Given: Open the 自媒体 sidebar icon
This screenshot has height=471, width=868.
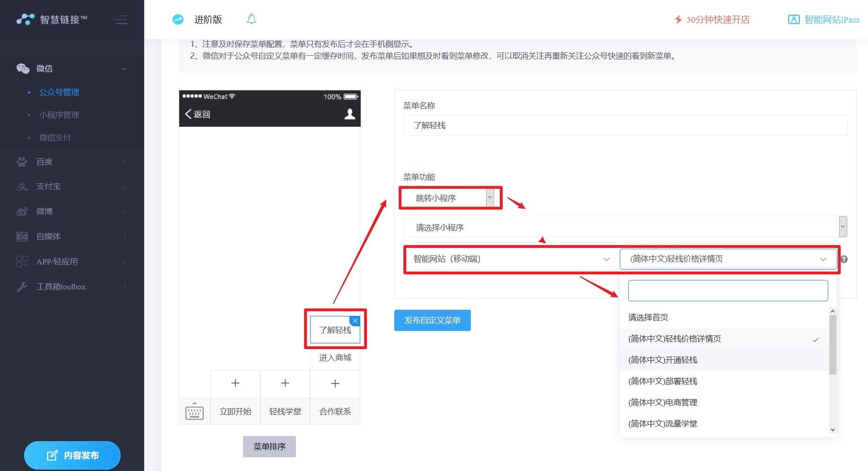Looking at the screenshot, I should click(x=21, y=236).
